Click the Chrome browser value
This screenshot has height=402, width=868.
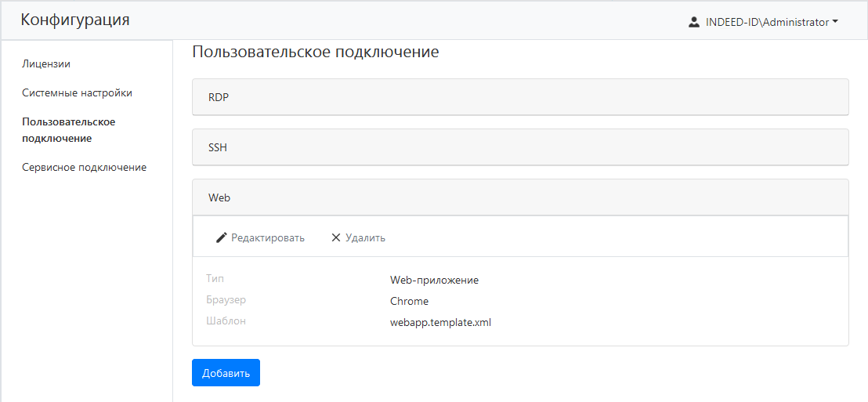409,301
